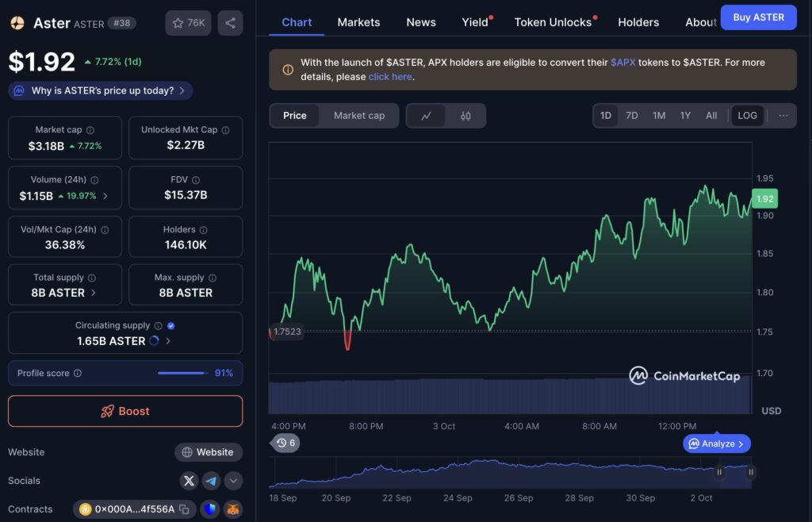This screenshot has height=522, width=812.
Task: Switch to candlestick chart view
Action: (465, 116)
